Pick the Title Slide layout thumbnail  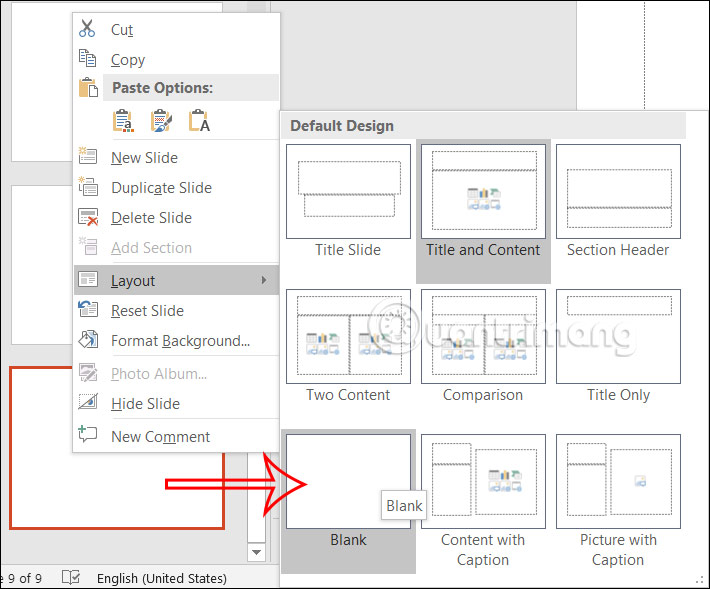coord(348,191)
